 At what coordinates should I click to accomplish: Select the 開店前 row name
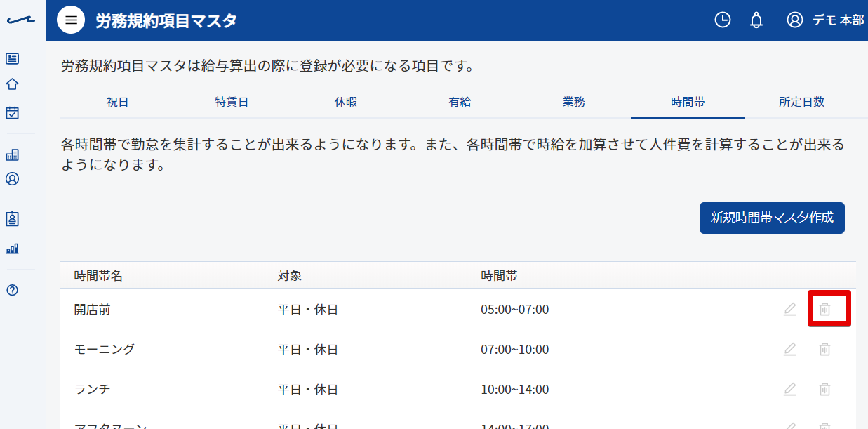click(x=92, y=309)
